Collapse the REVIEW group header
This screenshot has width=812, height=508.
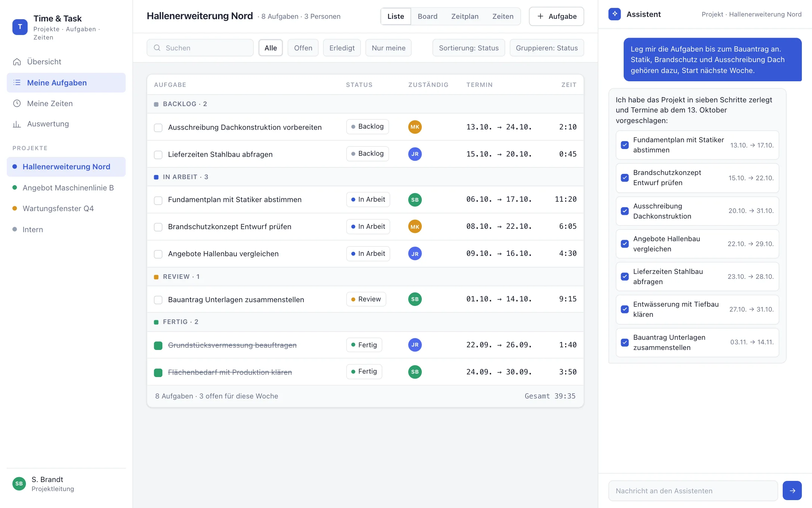pos(365,277)
